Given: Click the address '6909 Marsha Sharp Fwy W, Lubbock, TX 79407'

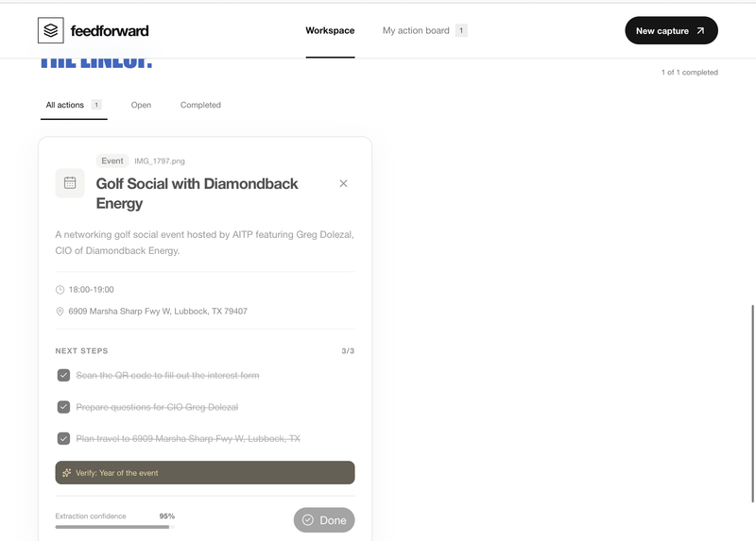Looking at the screenshot, I should pos(158,312).
